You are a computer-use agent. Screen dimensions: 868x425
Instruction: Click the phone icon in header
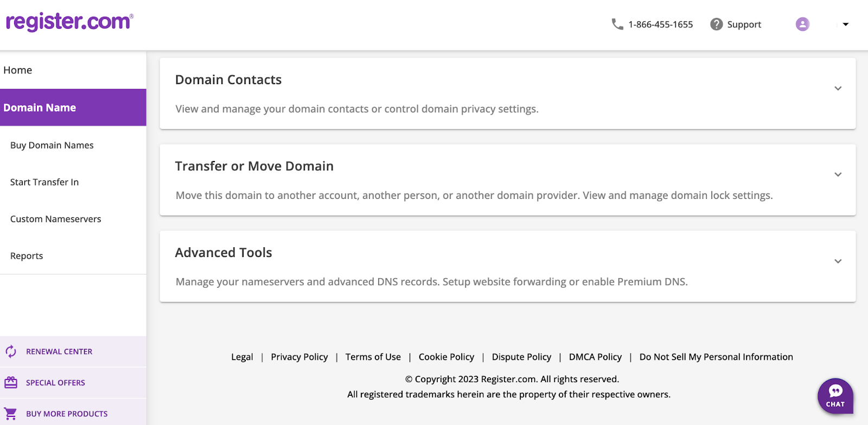(617, 24)
